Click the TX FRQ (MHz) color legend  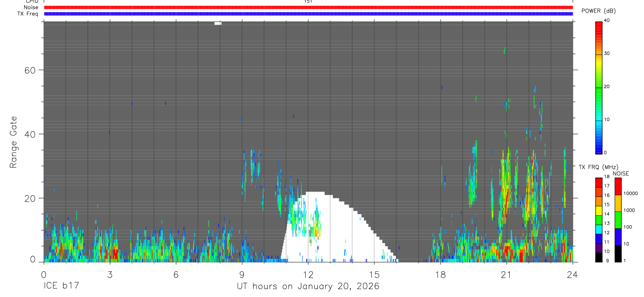(599, 220)
